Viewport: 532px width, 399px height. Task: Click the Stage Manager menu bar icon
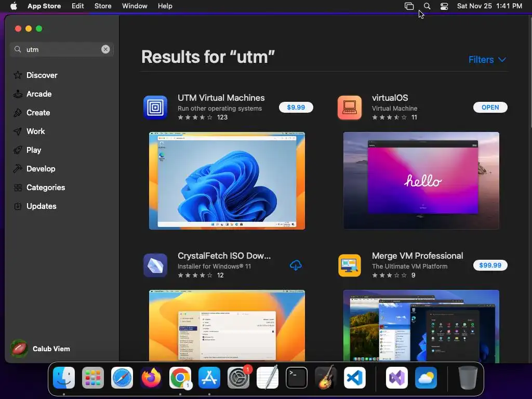coord(409,6)
